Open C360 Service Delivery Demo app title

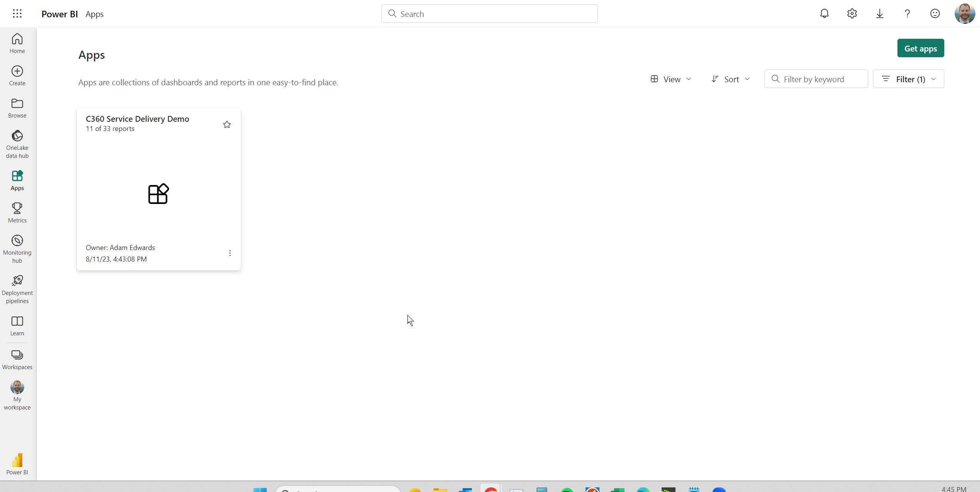pyautogui.click(x=137, y=119)
